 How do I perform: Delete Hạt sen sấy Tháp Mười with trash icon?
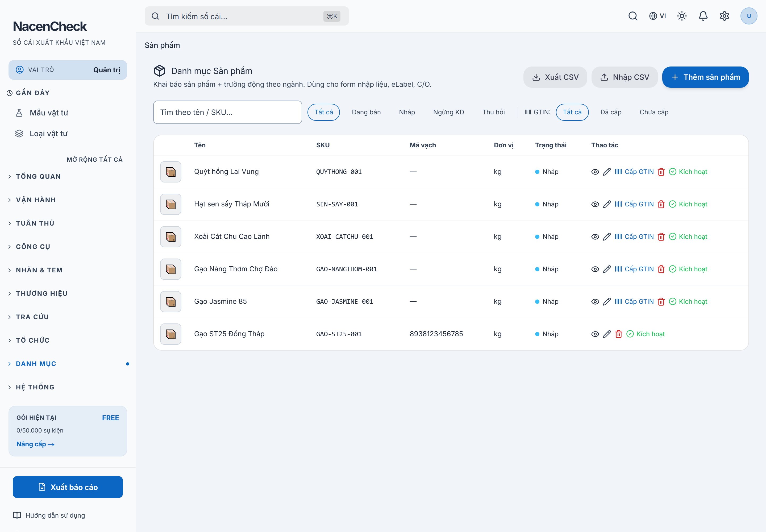pyautogui.click(x=661, y=204)
